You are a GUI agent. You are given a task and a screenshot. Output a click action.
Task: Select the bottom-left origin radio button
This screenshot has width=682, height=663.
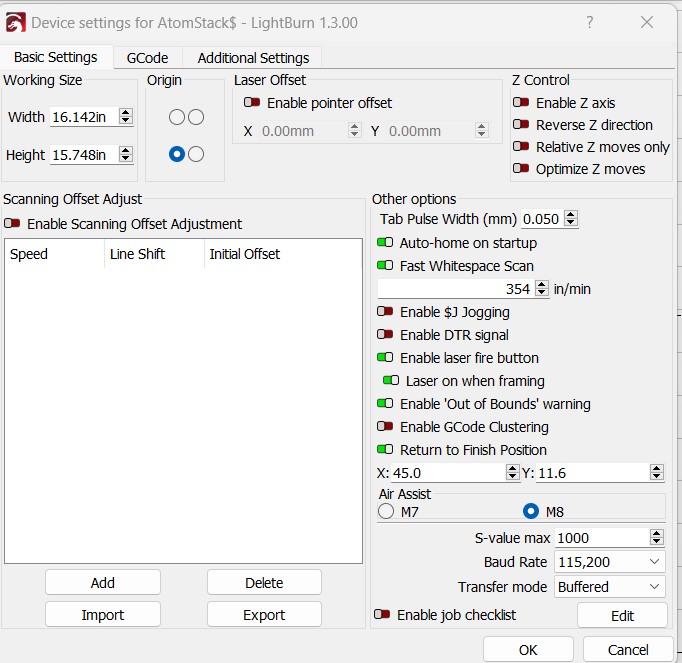[x=177, y=154]
